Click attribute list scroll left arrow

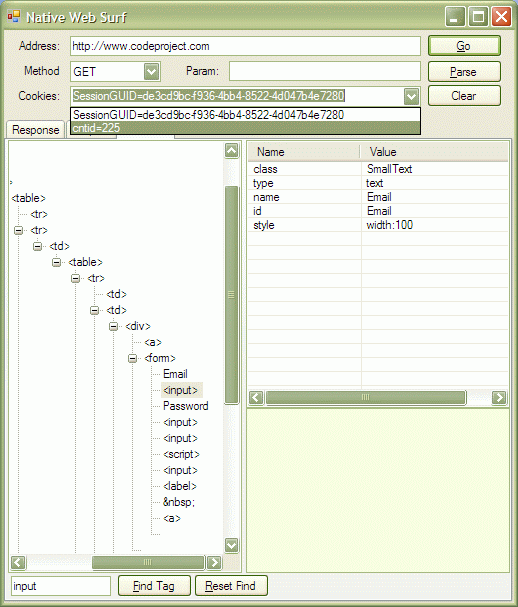tap(256, 398)
